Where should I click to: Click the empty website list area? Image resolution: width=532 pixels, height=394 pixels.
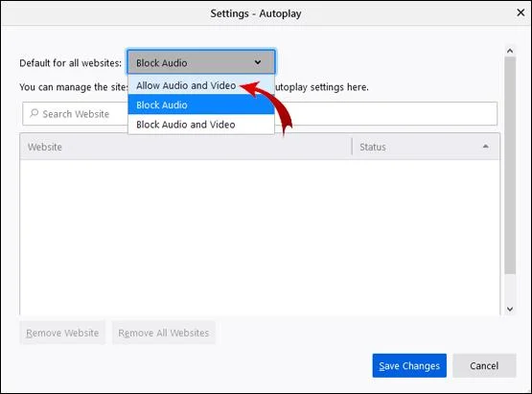(x=260, y=237)
